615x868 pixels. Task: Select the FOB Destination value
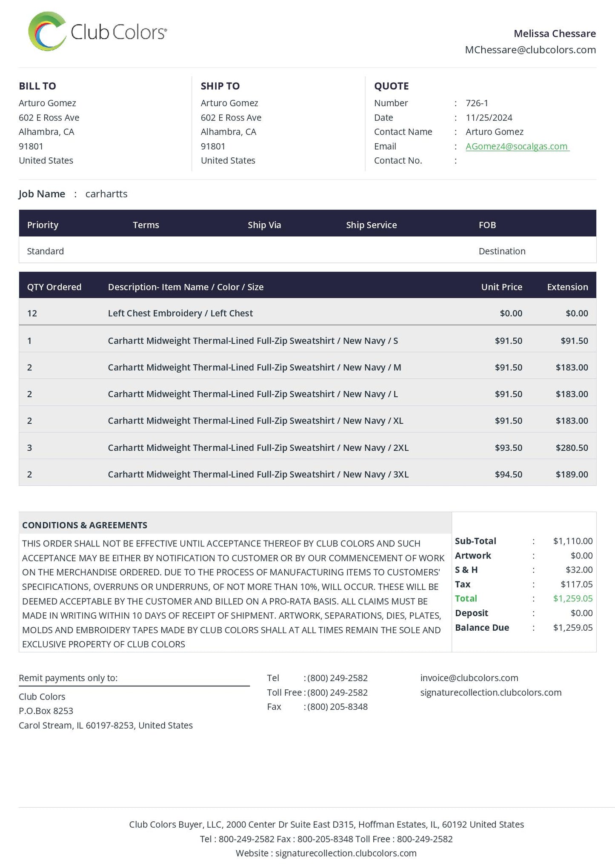502,251
